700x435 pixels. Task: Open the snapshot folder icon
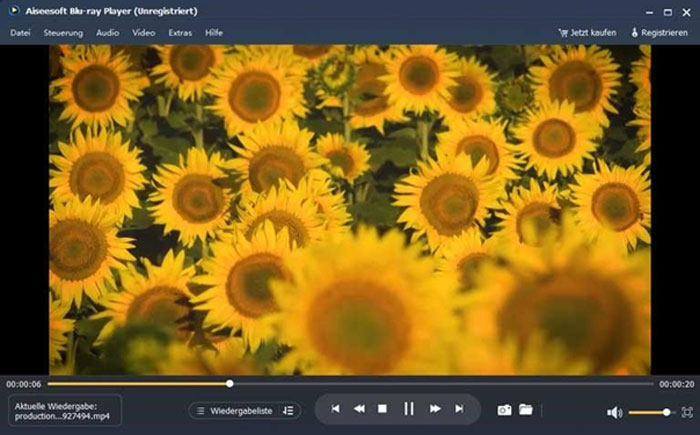tap(526, 410)
